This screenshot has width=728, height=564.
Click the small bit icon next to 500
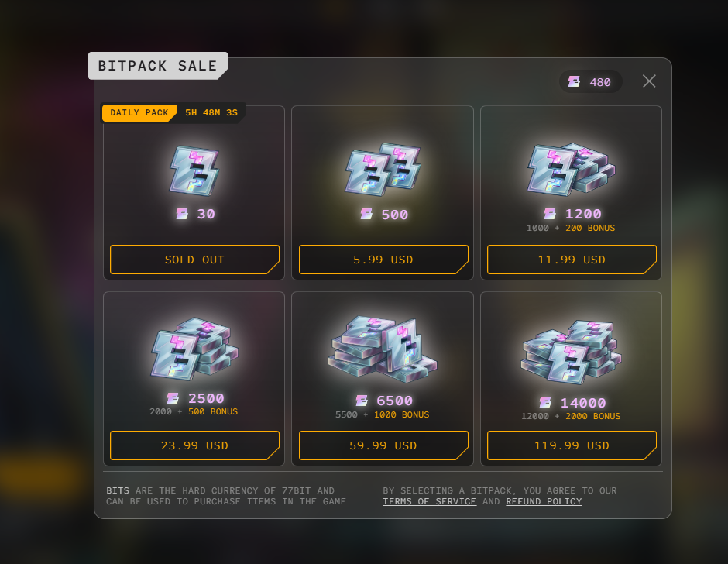coord(366,214)
